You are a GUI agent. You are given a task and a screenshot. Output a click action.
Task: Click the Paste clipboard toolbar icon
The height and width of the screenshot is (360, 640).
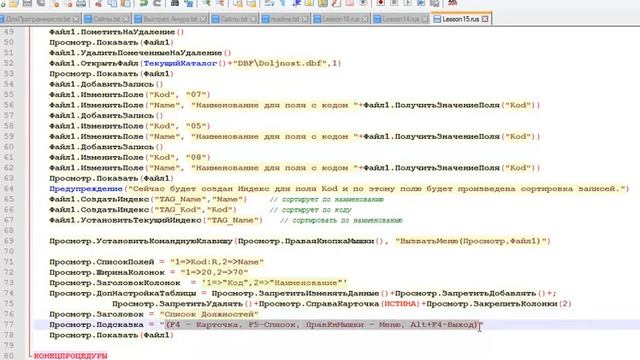pos(126,3)
